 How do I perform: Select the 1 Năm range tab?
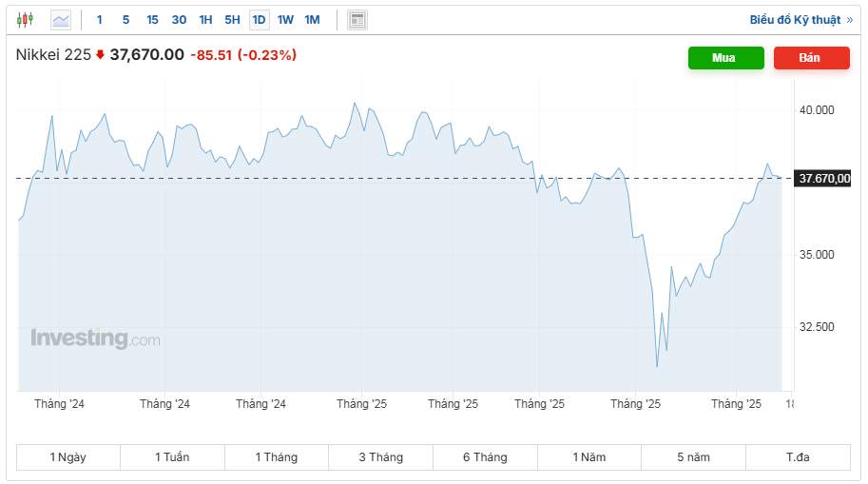tap(588, 457)
